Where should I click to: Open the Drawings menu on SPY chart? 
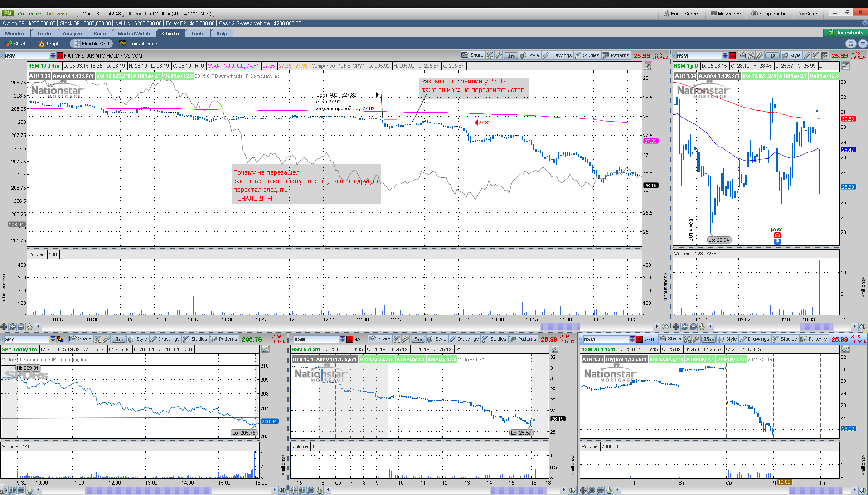[165, 339]
